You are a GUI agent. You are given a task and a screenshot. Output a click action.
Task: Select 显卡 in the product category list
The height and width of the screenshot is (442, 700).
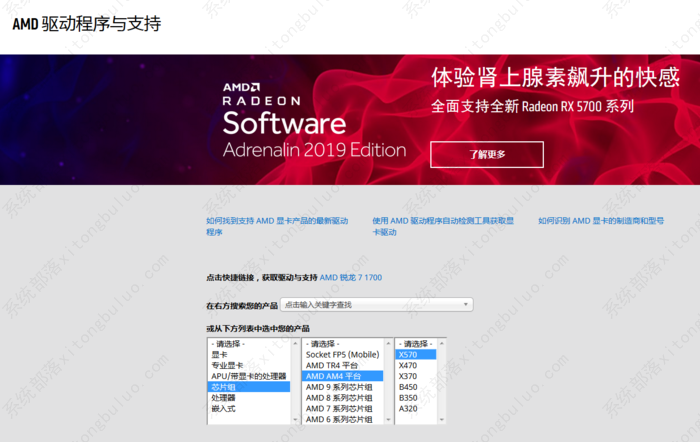[219, 354]
